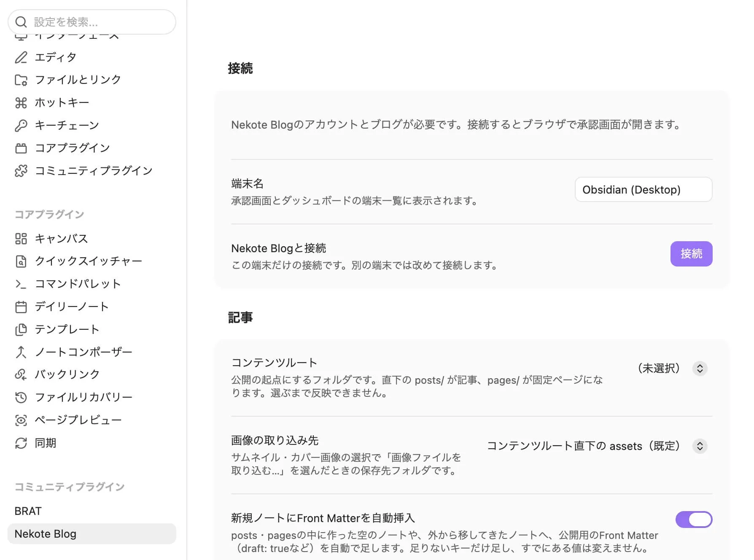Viewport: 754px width, 560px height.
Task: Click the file search icon beside クイックスイッチャー
Action: click(x=21, y=261)
